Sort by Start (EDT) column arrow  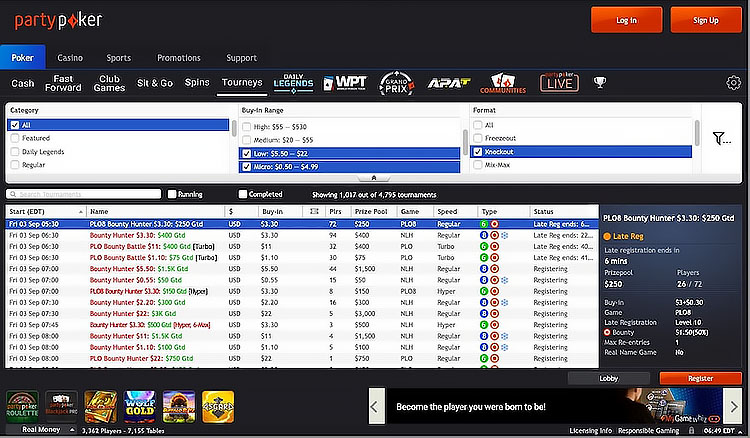[x=80, y=211]
